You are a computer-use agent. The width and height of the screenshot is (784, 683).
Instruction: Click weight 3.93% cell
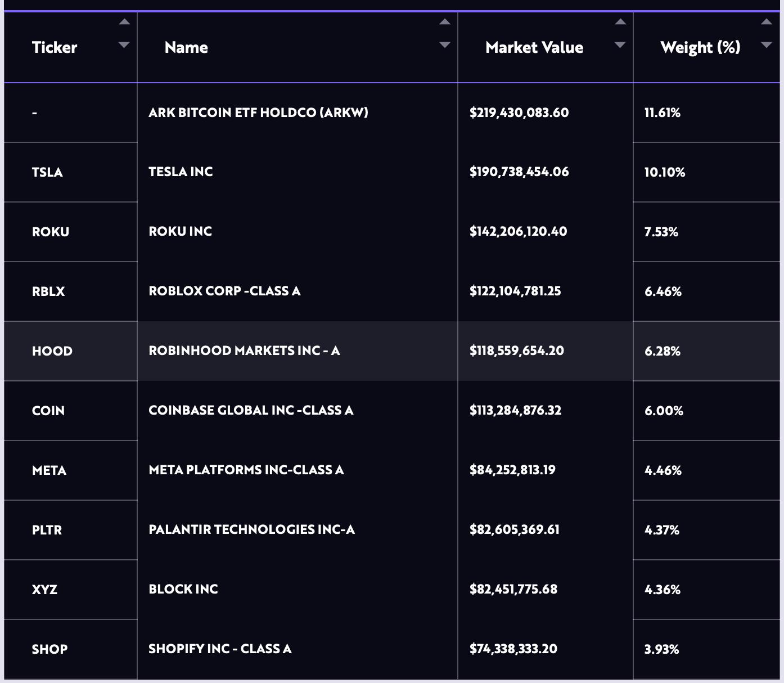(x=706, y=649)
